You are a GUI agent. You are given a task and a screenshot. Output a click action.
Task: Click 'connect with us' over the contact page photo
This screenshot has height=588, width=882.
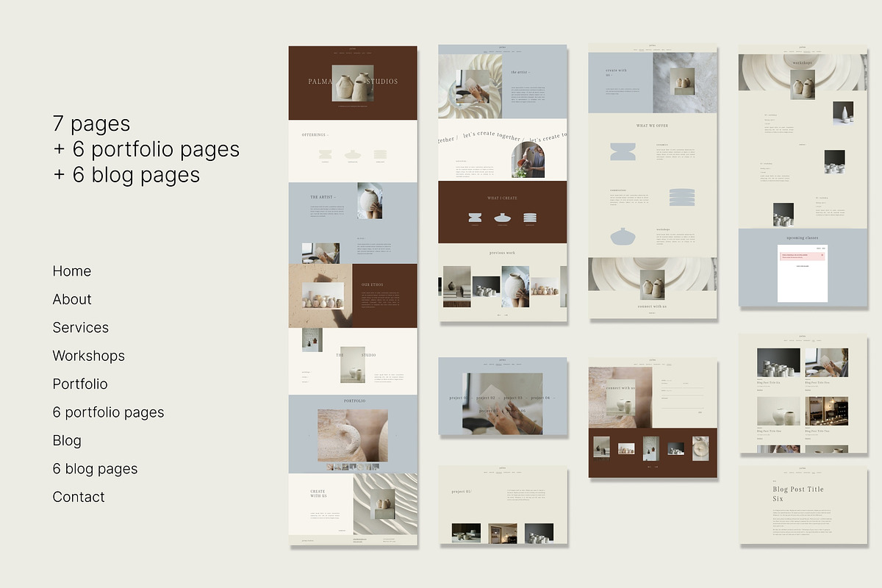pos(620,387)
